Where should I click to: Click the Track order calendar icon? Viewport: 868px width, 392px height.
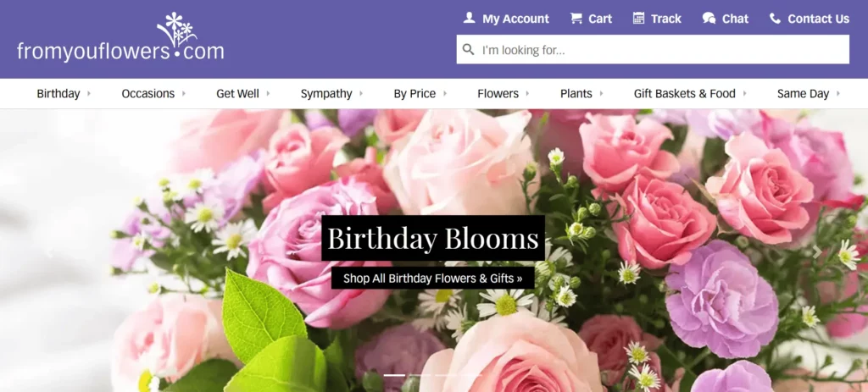(639, 18)
